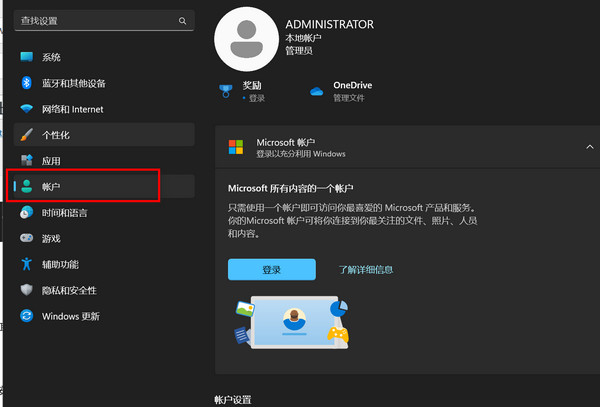Open the Windows 更新 settings page
Image resolution: width=600 pixels, height=407 pixels.
(x=70, y=316)
